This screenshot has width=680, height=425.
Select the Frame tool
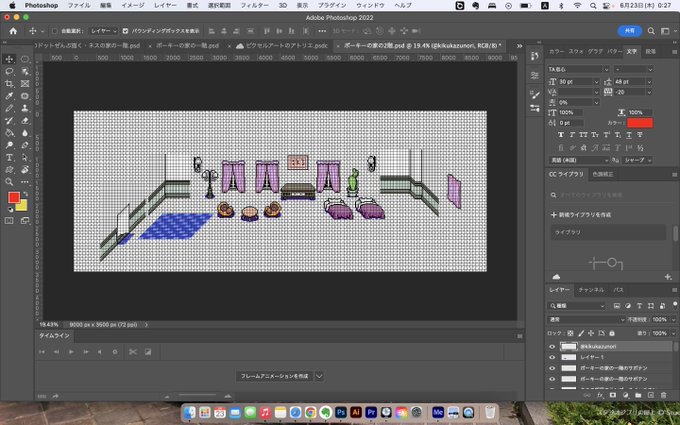pos(25,84)
